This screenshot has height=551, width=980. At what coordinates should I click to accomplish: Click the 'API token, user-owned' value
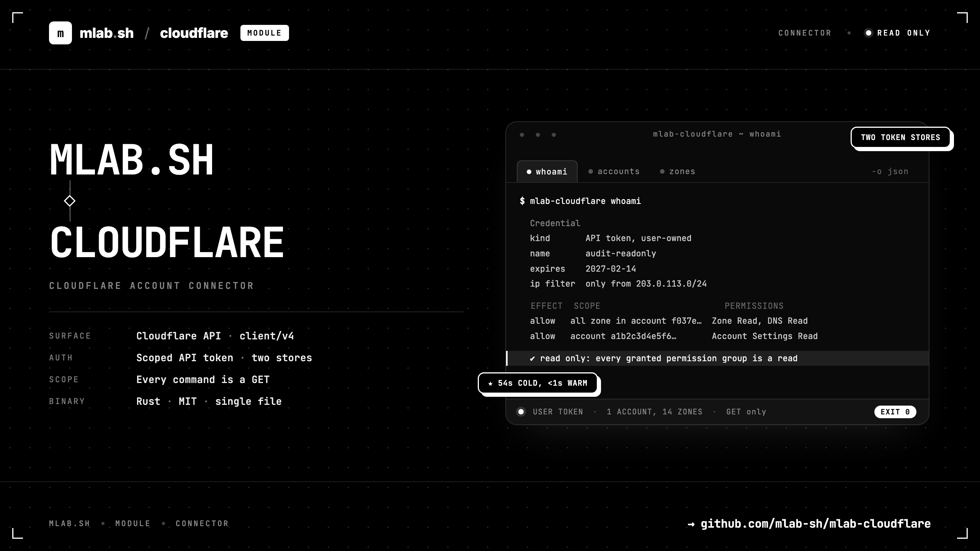tap(639, 238)
